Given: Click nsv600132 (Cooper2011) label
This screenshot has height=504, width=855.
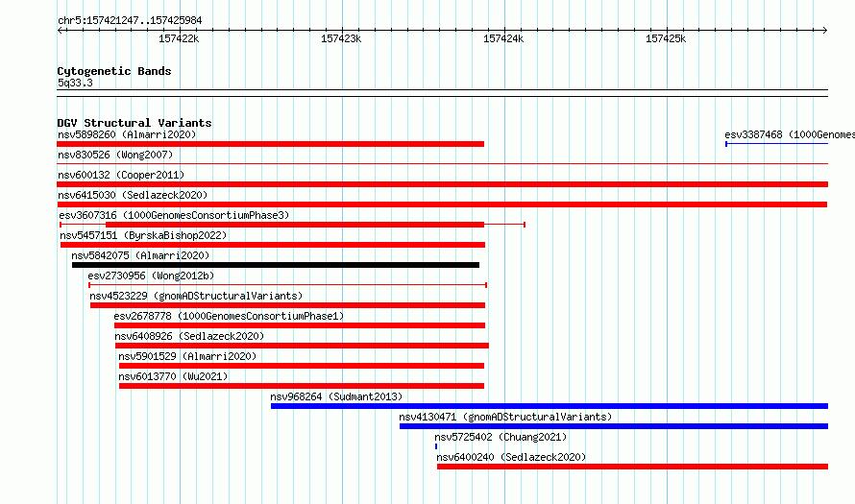Looking at the screenshot, I should tap(121, 175).
